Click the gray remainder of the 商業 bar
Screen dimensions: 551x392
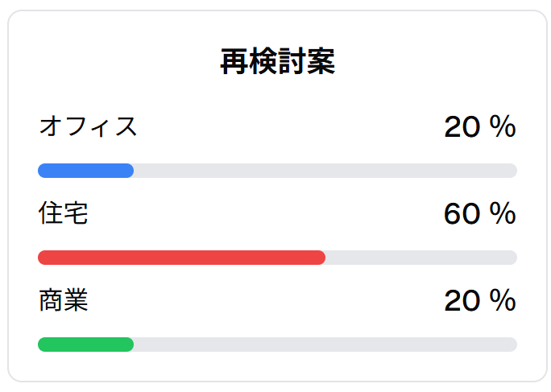(325, 345)
